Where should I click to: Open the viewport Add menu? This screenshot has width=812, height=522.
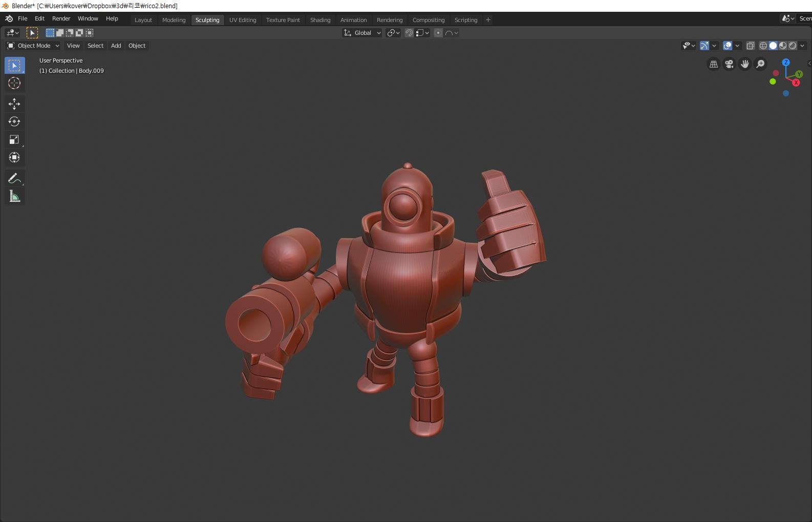tap(116, 46)
